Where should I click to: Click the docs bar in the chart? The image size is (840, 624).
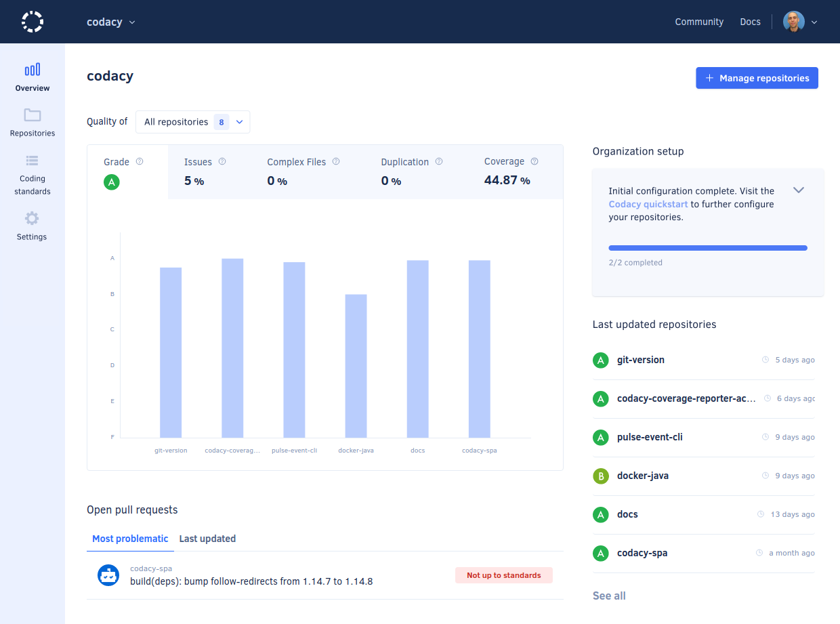(417, 349)
